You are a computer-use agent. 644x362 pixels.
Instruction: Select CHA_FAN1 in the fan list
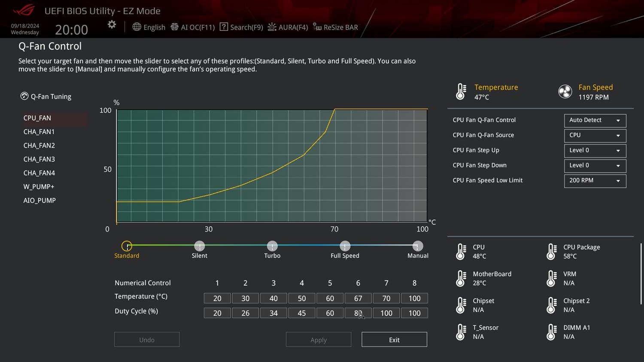[39, 132]
